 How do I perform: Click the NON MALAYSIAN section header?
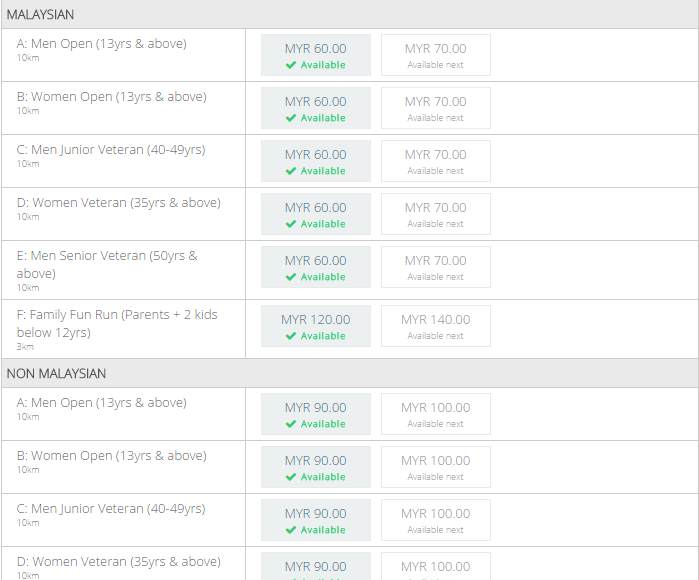[350, 374]
